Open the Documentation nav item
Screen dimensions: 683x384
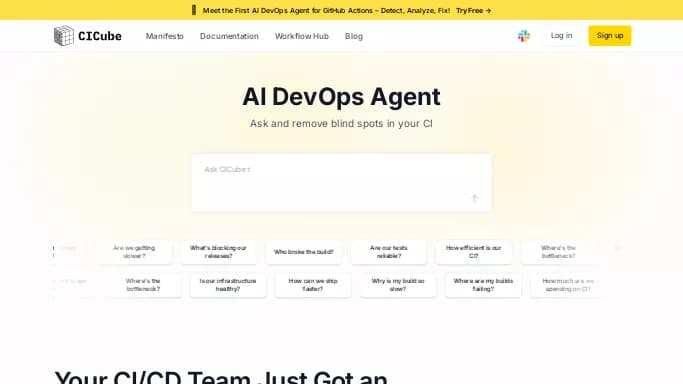coord(229,36)
